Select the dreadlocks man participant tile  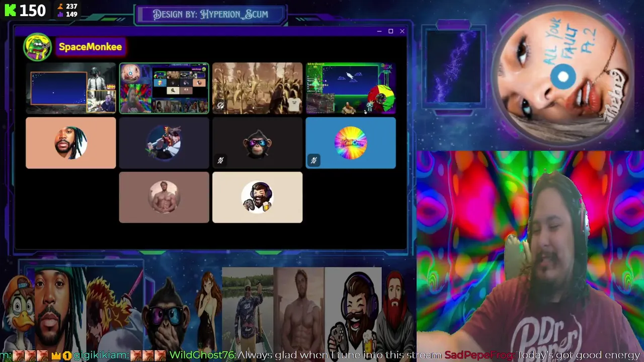71,143
